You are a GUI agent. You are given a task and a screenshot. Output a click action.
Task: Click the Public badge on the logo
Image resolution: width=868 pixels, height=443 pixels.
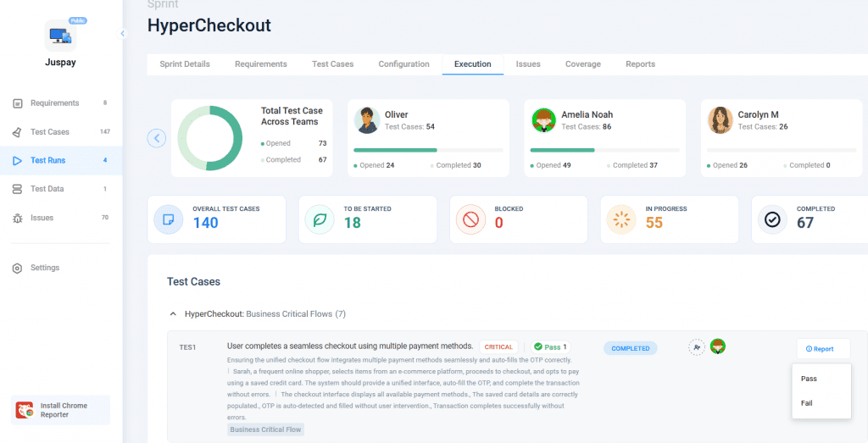(78, 21)
